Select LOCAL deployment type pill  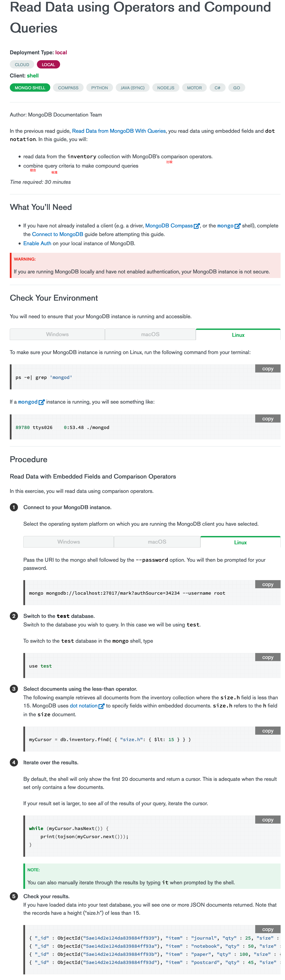coord(48,65)
